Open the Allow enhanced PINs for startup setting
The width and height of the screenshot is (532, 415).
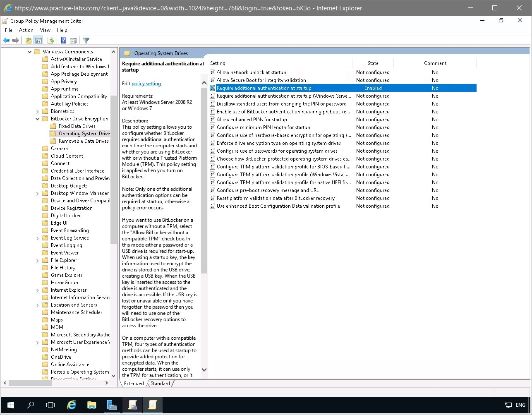coord(251,119)
